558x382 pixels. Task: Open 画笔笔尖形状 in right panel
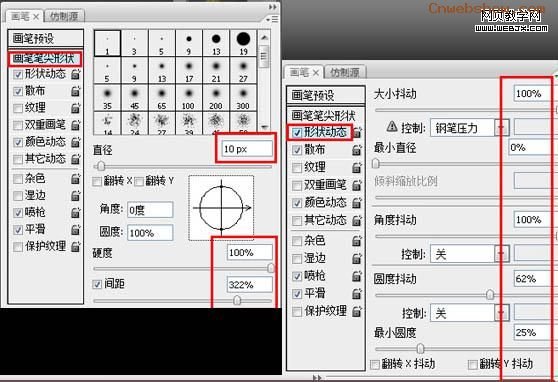pyautogui.click(x=323, y=115)
